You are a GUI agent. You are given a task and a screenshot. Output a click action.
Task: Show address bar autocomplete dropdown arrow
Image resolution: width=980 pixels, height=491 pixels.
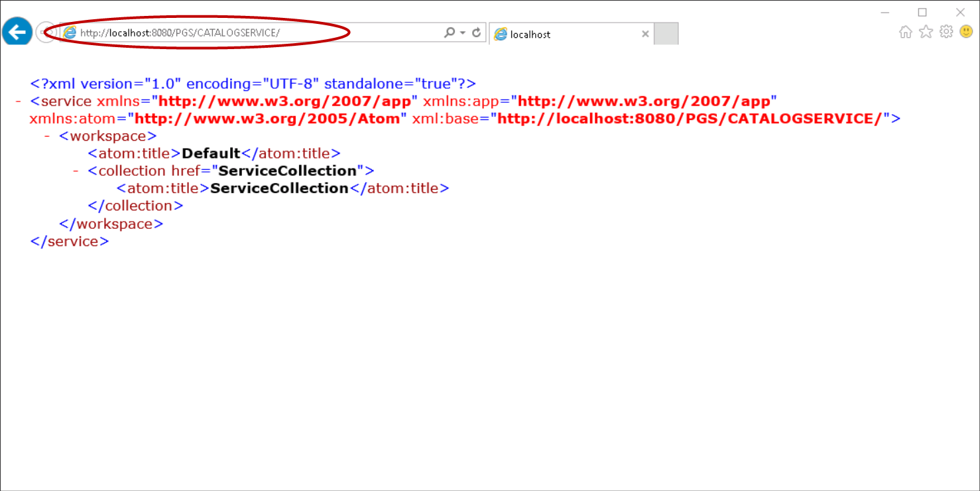(463, 33)
